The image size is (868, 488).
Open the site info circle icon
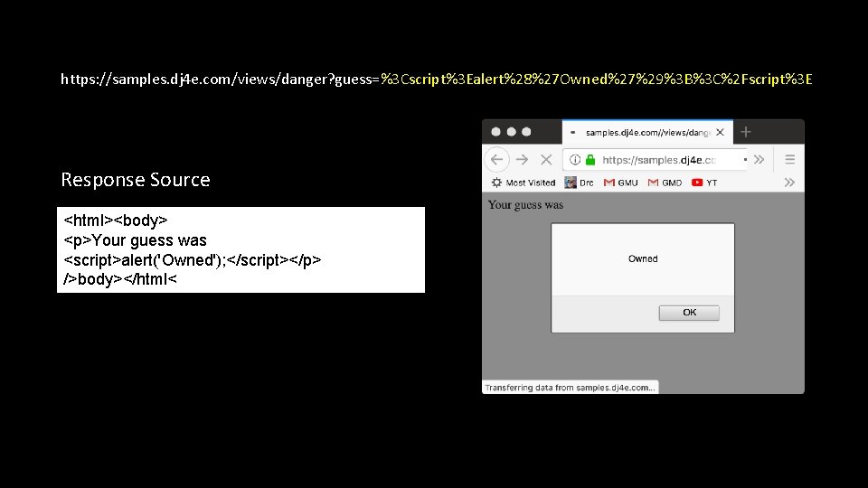575,159
